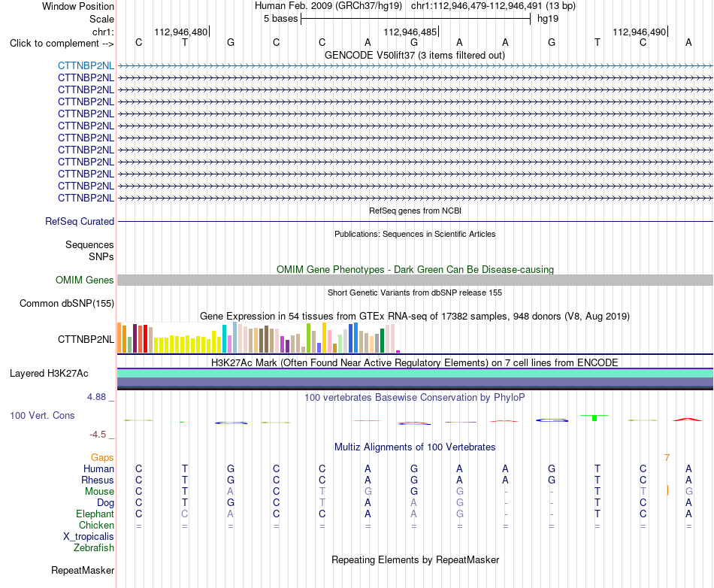Click the Gaps label in the Multiz alignment
The image size is (714, 588).
(102, 457)
